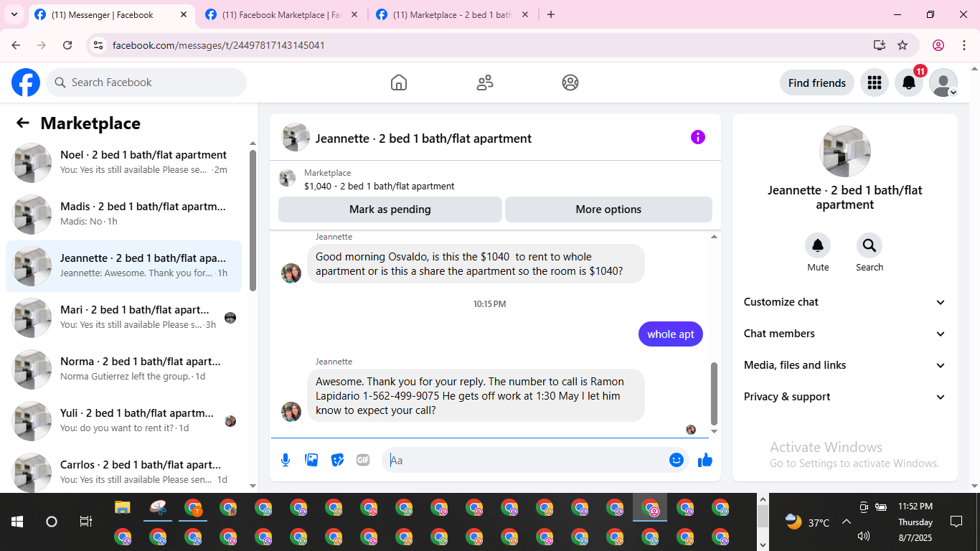Show hidden system tray icons chevron

tap(846, 522)
